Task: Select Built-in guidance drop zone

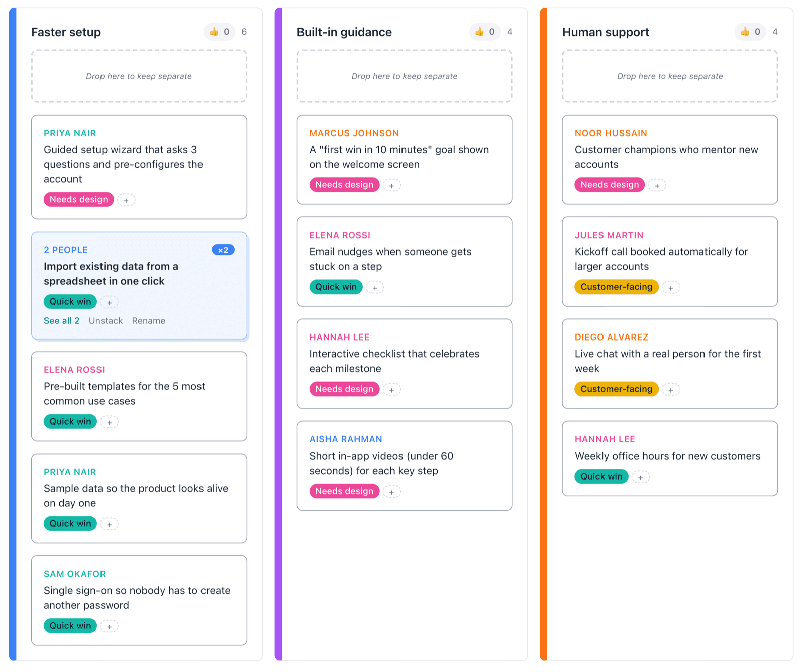Action: (405, 76)
